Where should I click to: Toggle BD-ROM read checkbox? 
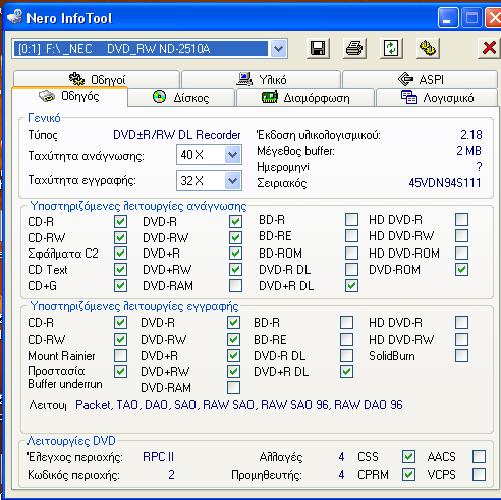point(351,253)
